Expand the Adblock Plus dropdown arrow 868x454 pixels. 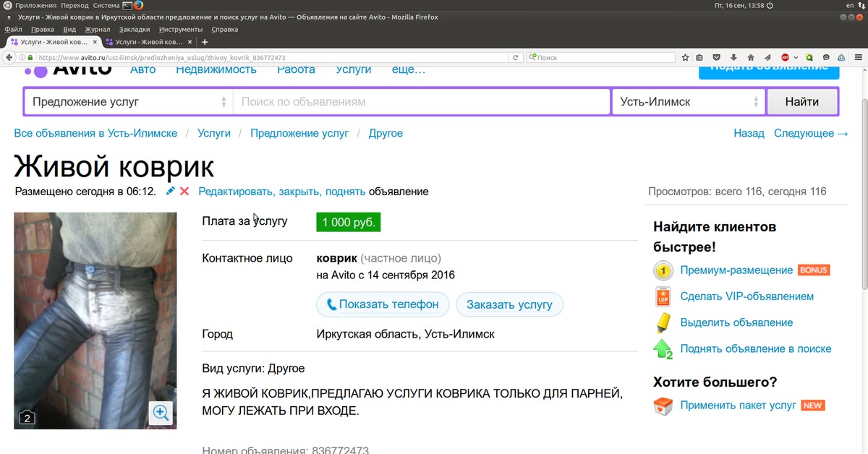[796, 57]
